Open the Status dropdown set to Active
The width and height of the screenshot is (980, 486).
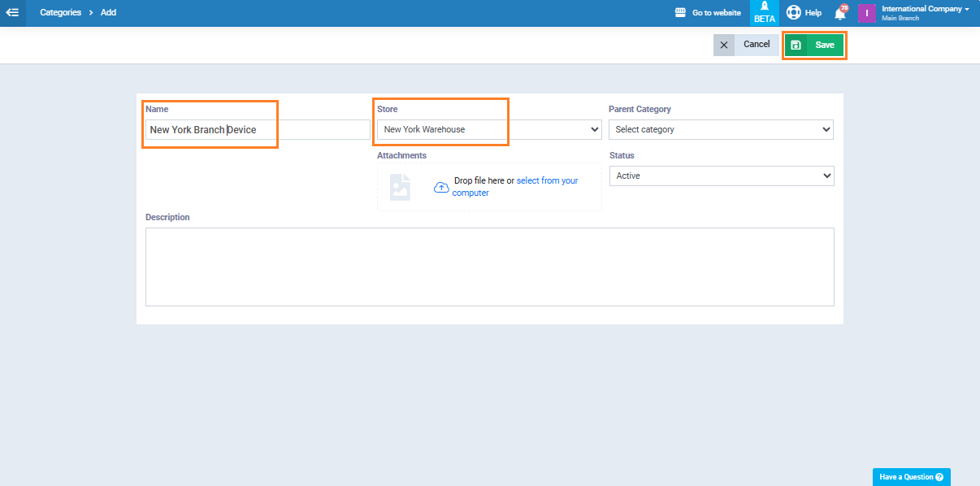click(721, 176)
